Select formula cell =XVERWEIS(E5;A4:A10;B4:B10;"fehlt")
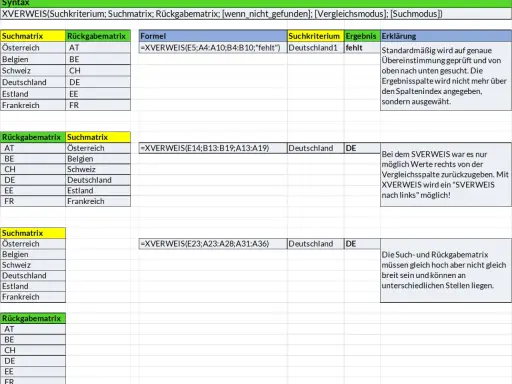 click(213, 48)
